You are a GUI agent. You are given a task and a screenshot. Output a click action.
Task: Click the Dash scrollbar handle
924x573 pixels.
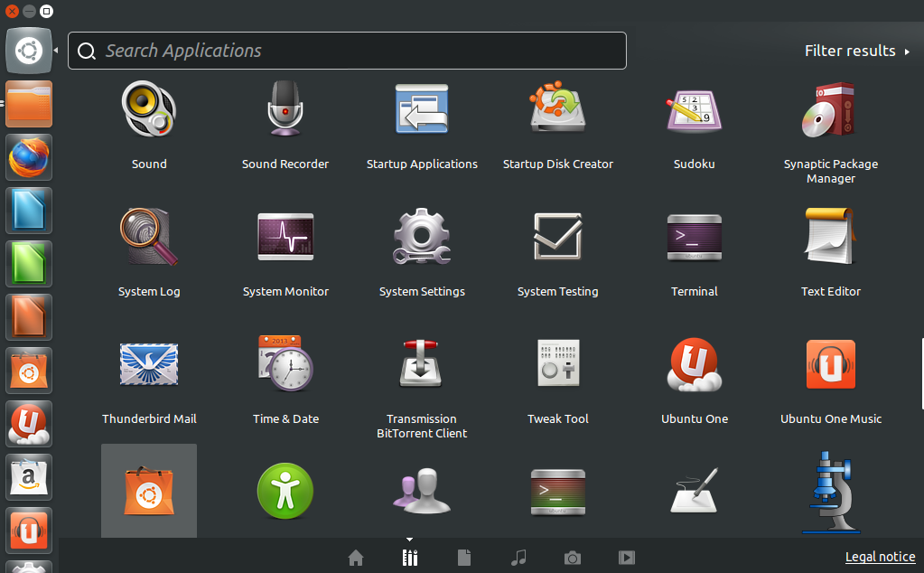922,374
